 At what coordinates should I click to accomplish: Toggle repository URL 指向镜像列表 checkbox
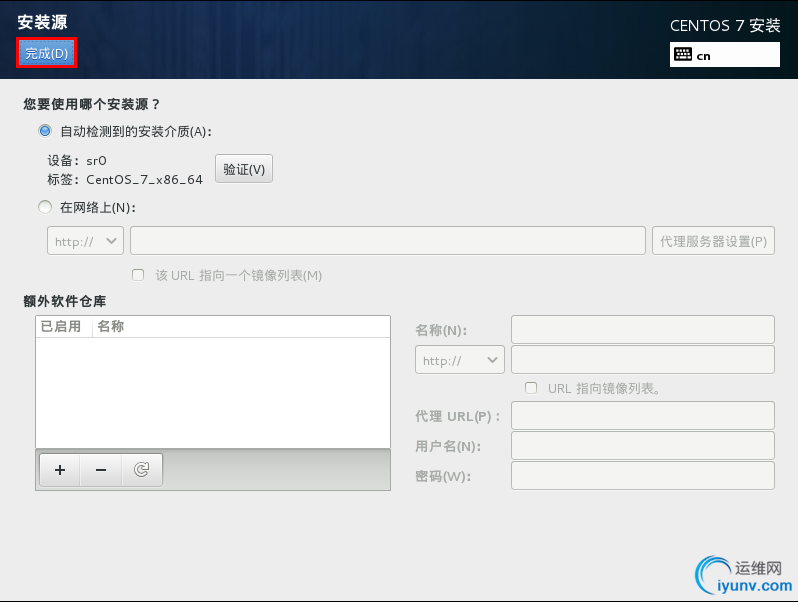531,388
